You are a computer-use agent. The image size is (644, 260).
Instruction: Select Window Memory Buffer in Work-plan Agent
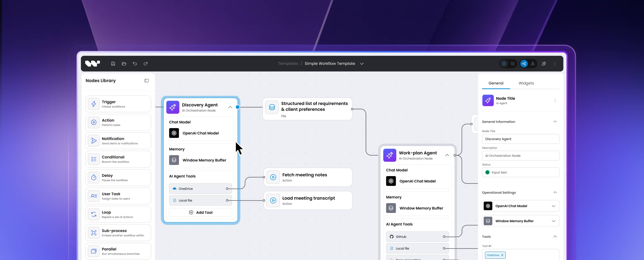tap(417, 208)
